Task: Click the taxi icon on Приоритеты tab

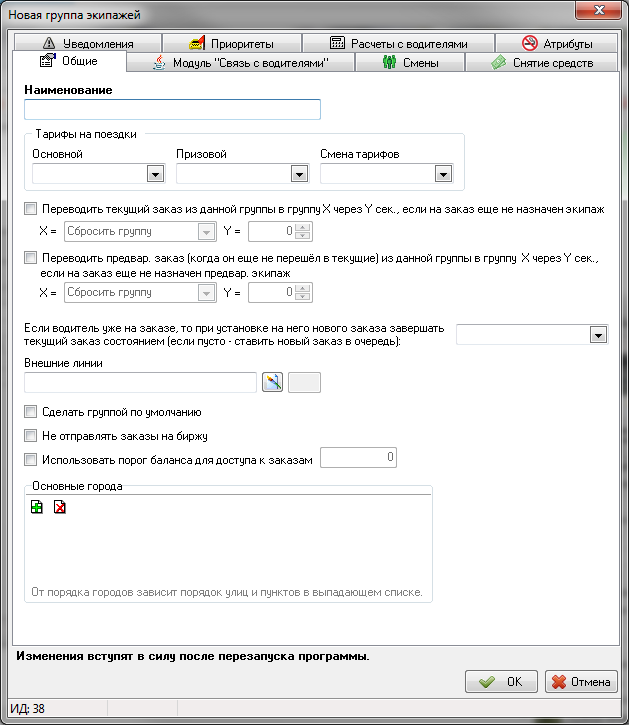Action: tap(197, 43)
